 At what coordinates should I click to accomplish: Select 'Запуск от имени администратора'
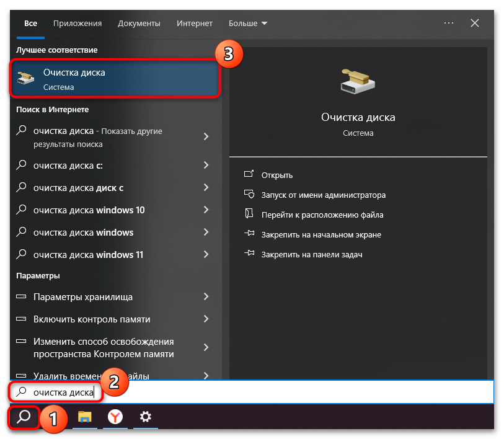tap(323, 195)
